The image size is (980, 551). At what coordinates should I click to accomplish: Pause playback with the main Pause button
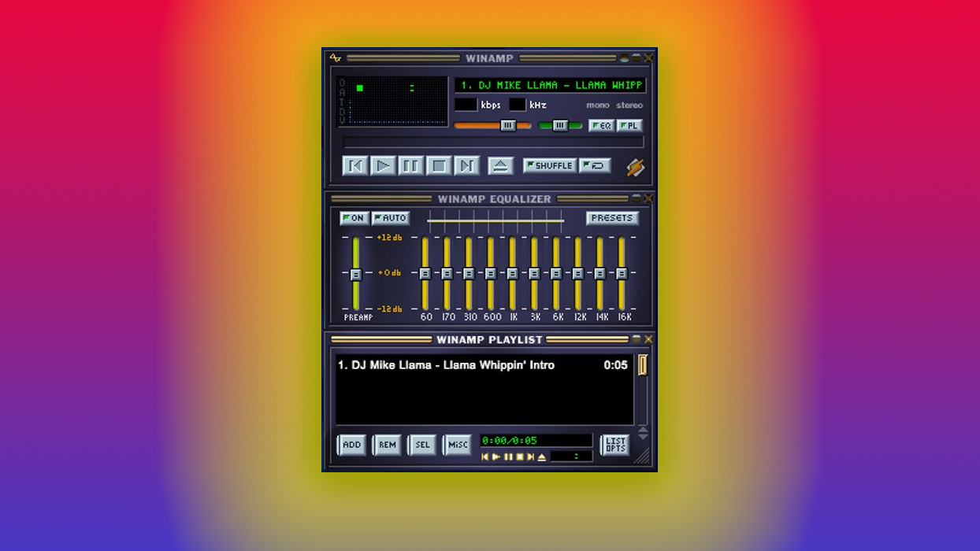[x=410, y=165]
